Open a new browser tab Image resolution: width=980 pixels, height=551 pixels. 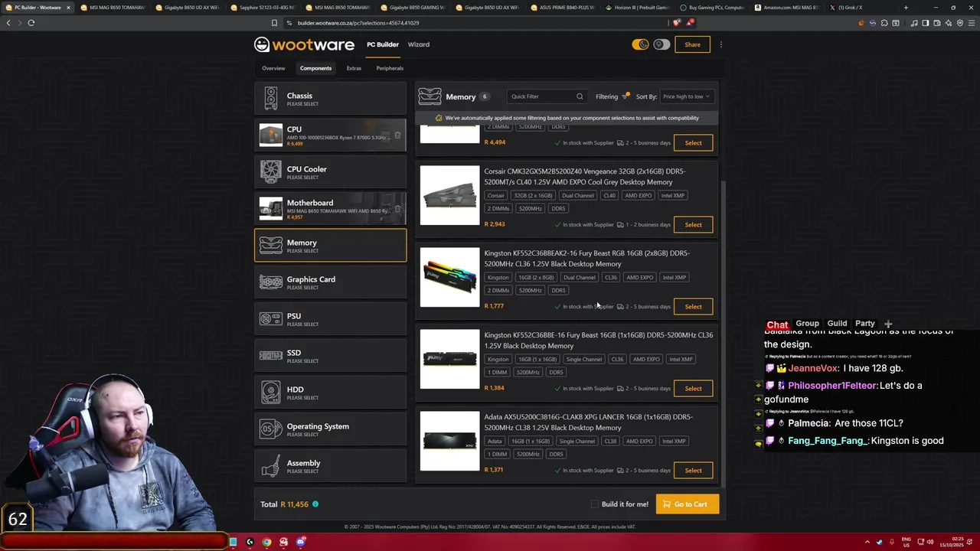click(906, 8)
